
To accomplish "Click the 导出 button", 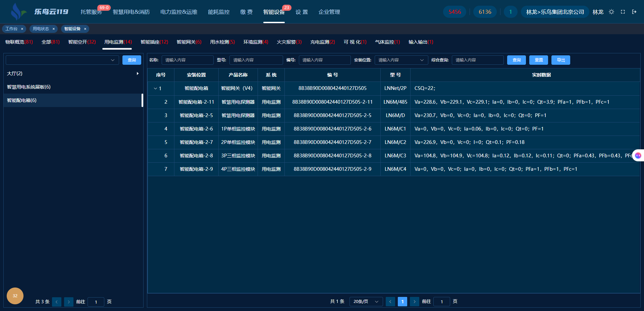I will 561,60.
